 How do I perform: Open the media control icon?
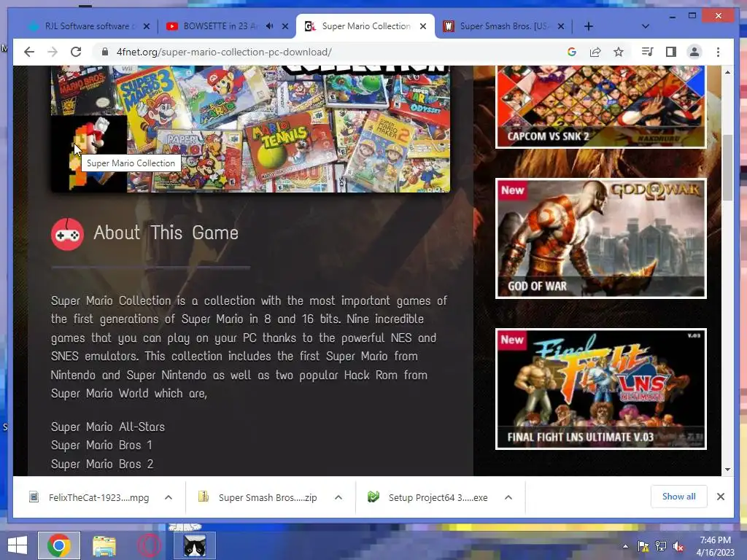[647, 52]
